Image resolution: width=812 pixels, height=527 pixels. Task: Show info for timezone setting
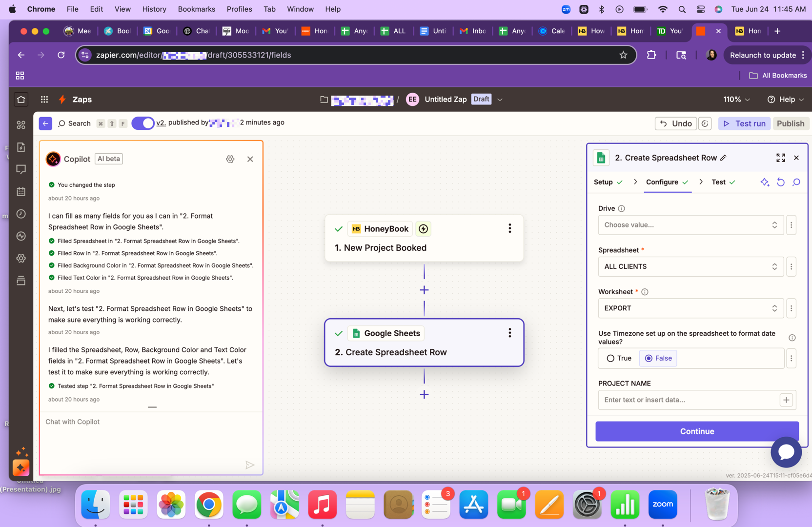coord(792,338)
